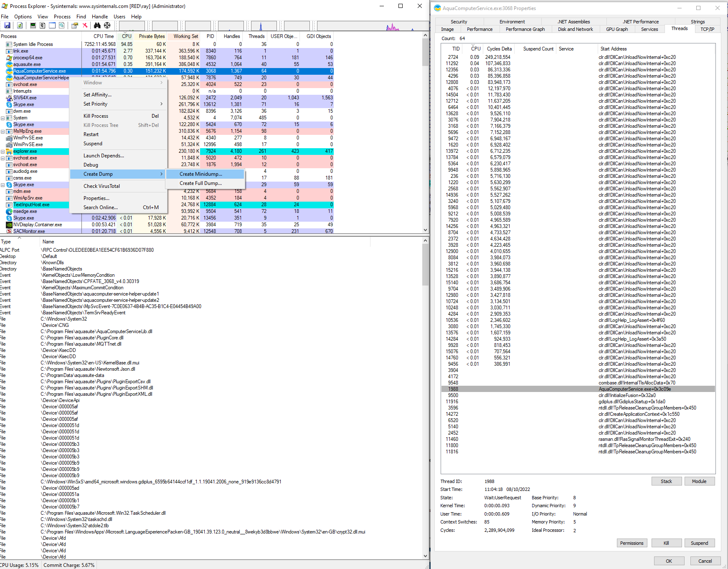
Task: Choose Create Full Dump from the submenu
Action: [200, 183]
